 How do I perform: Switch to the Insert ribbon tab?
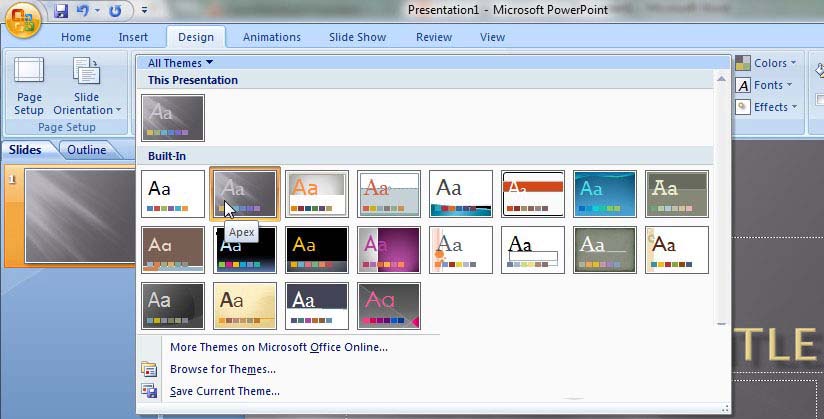click(133, 37)
